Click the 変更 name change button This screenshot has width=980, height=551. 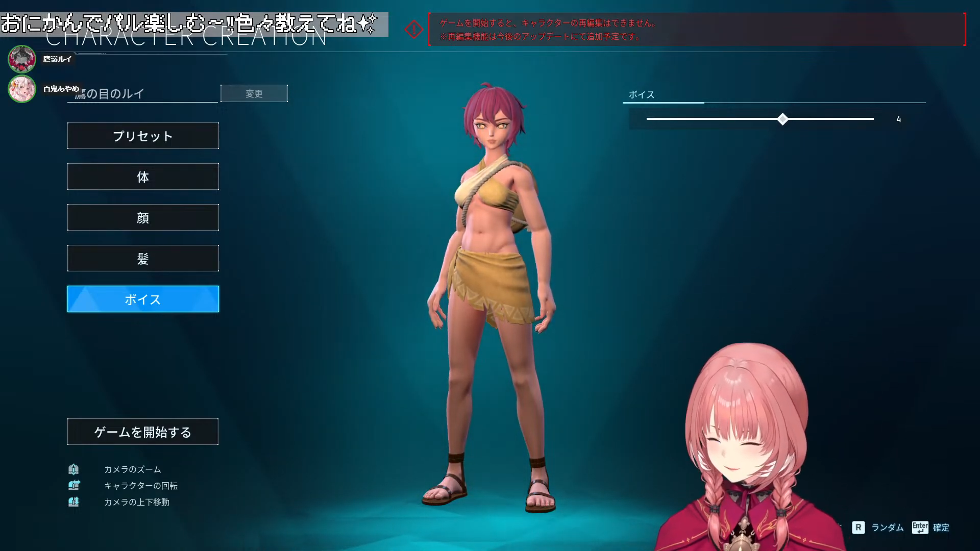click(254, 93)
